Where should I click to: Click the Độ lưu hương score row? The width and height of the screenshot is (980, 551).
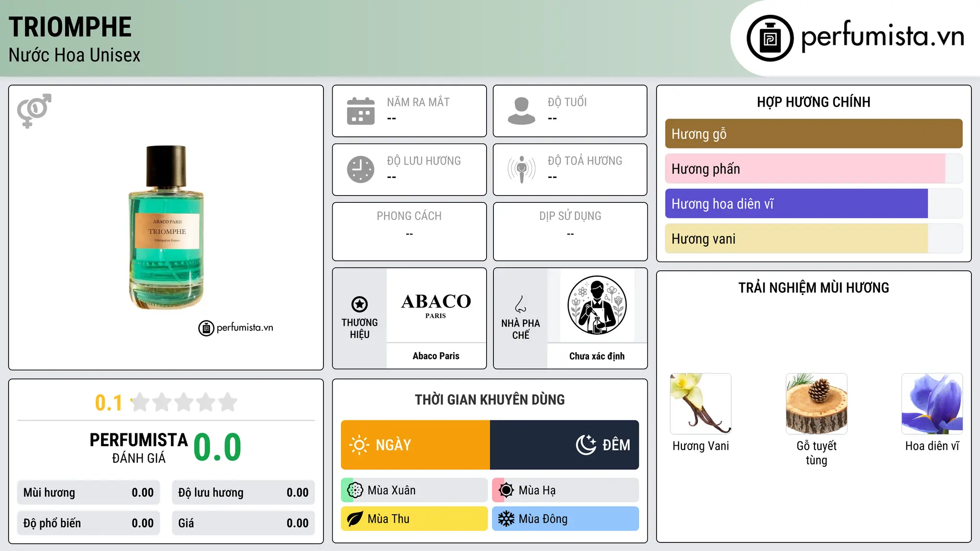click(x=244, y=493)
